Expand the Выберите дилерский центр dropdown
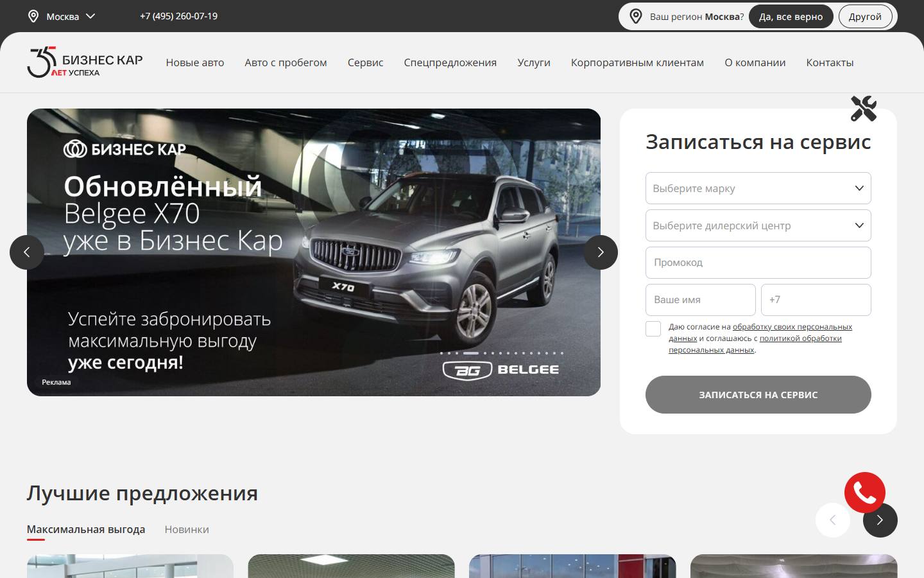 coord(758,225)
